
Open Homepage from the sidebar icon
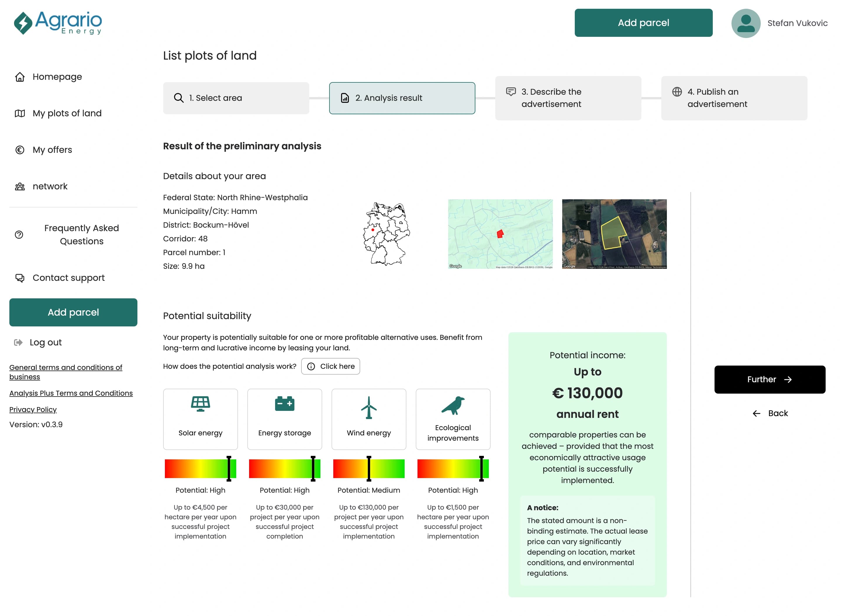tap(19, 77)
